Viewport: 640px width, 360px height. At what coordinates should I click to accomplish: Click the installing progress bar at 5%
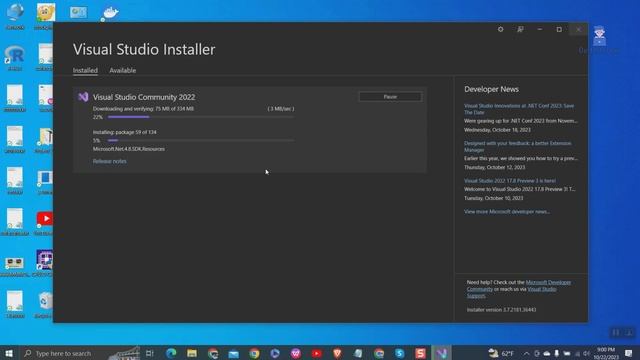pyautogui.click(x=200, y=140)
